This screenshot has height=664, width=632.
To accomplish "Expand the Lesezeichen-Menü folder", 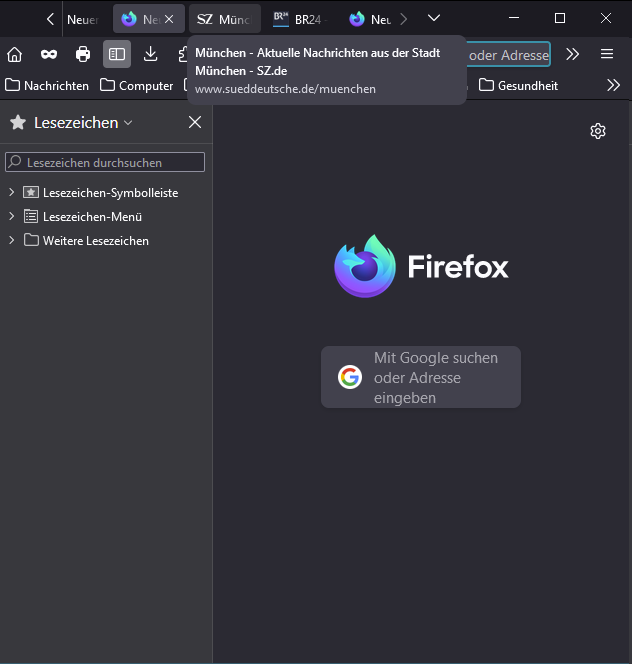I will [x=12, y=216].
